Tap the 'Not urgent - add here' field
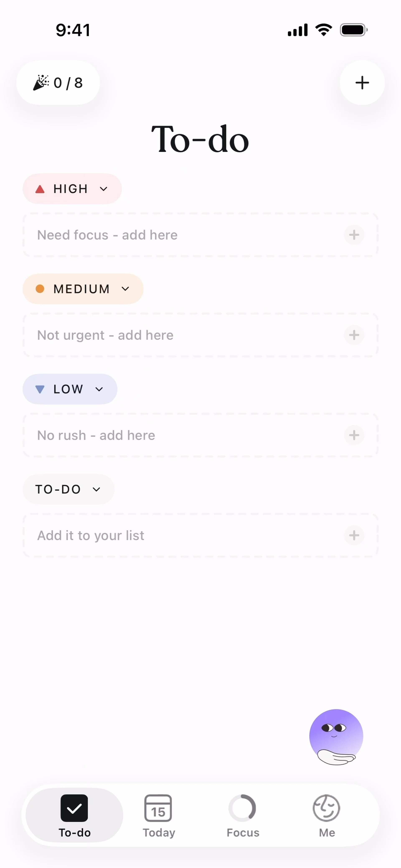The image size is (401, 868). (x=169, y=335)
